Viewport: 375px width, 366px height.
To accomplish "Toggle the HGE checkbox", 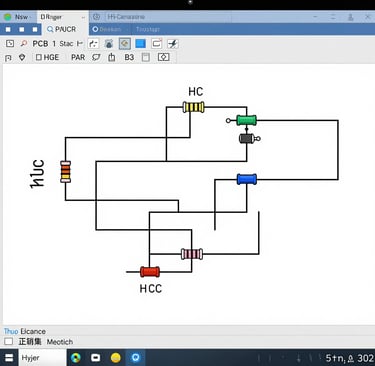I will coord(39,57).
